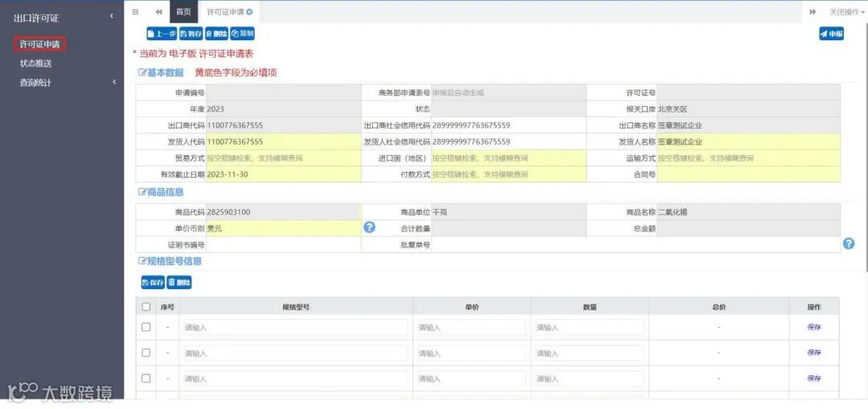Click the tabs scroll-right double arrow
The height and width of the screenshot is (409, 868).
coord(813,11)
